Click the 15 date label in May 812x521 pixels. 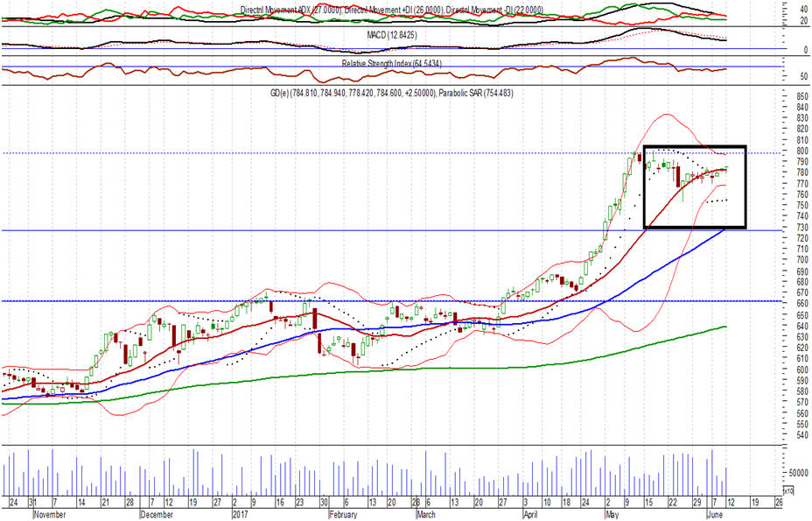[648, 503]
